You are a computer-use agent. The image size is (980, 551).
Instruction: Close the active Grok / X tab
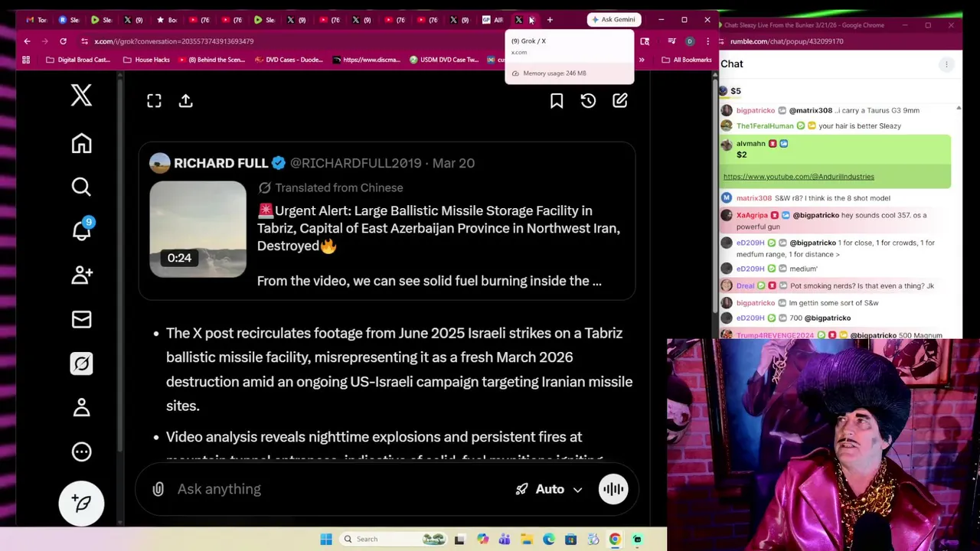point(531,20)
